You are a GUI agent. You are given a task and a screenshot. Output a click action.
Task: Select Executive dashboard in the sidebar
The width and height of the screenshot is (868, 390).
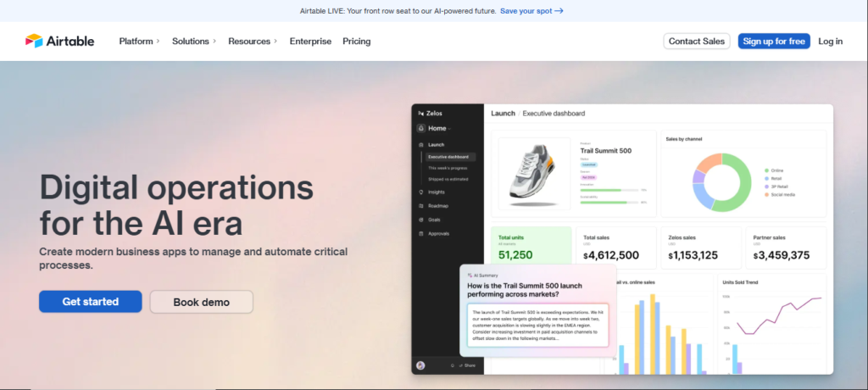tap(450, 157)
